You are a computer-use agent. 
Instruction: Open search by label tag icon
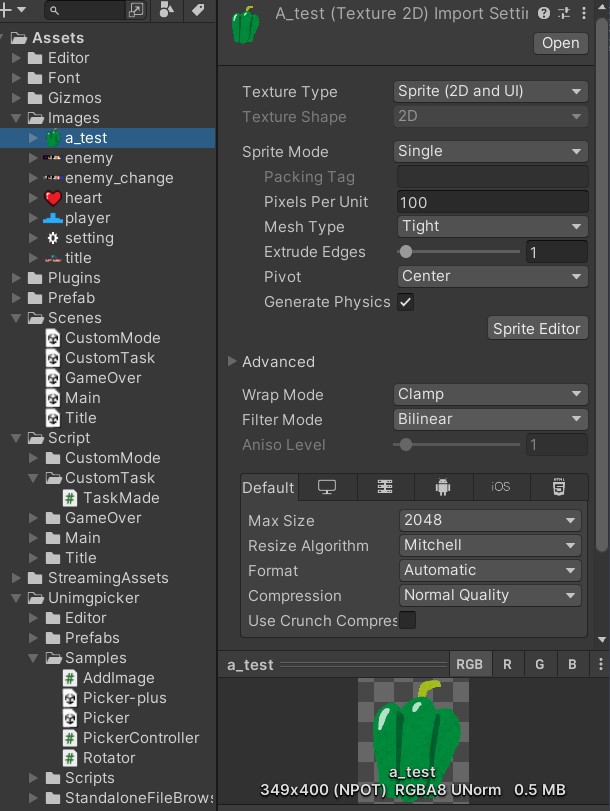coord(198,10)
